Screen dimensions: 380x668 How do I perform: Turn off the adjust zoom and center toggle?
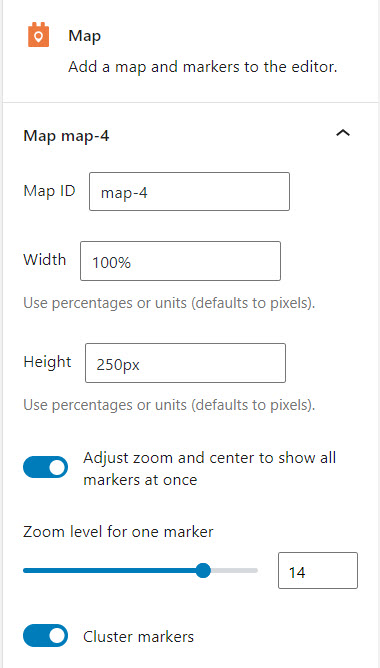46,467
